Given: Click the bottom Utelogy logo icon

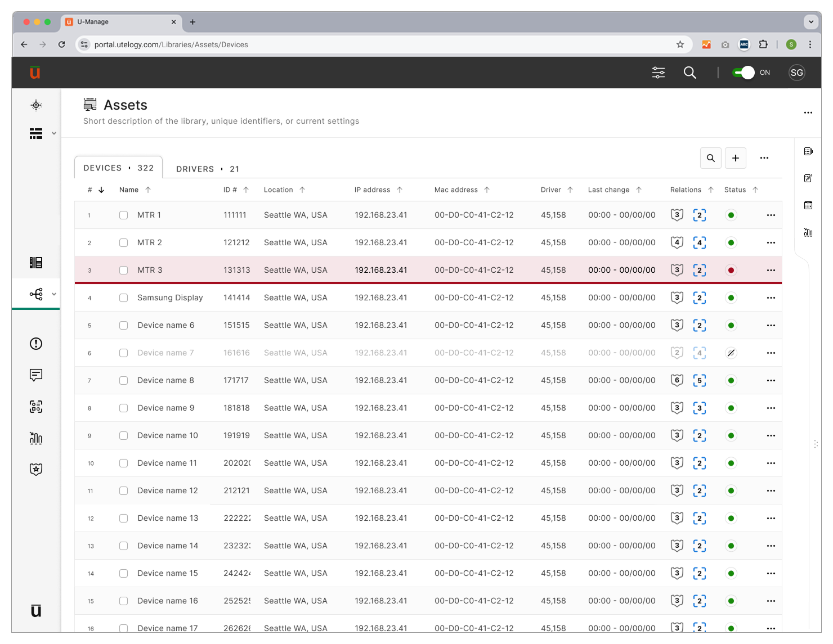Looking at the screenshot, I should [36, 611].
